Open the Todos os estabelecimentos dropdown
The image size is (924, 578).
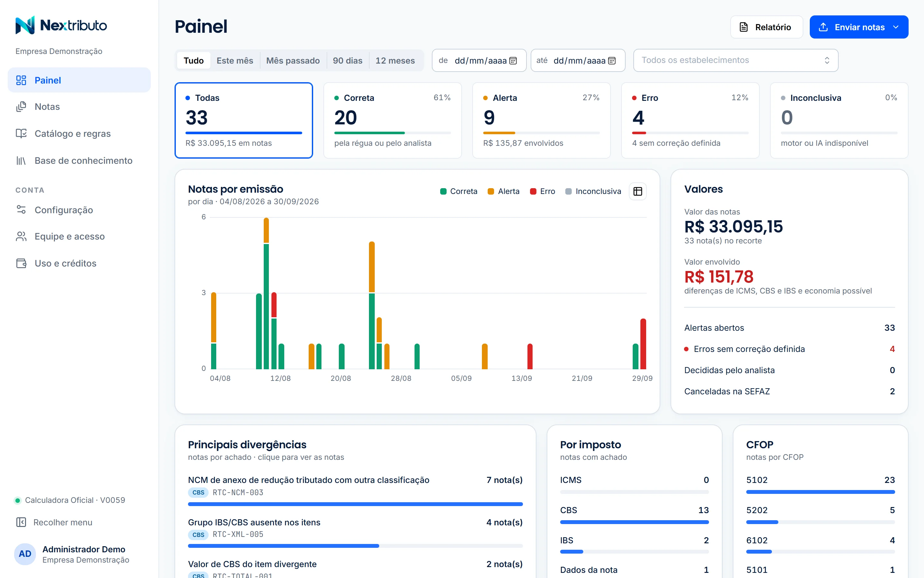tap(735, 60)
